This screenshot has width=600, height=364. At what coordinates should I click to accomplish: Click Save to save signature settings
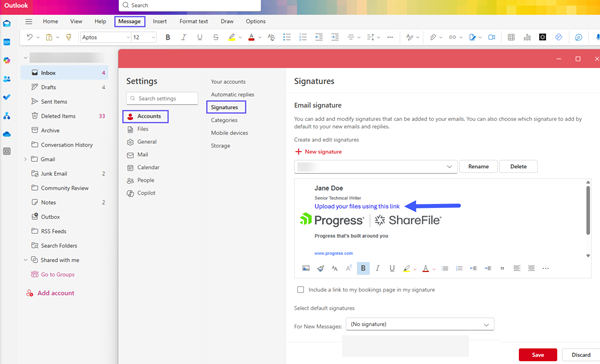538,355
